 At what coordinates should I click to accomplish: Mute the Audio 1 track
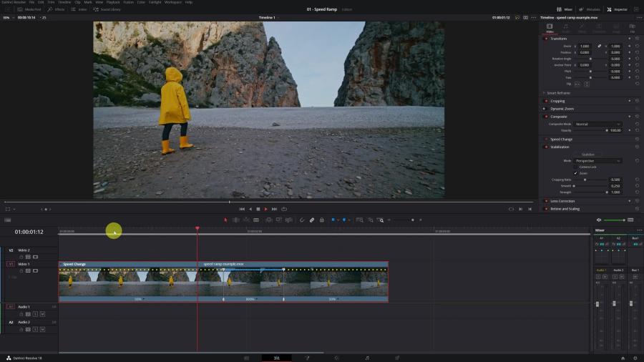coord(42,314)
